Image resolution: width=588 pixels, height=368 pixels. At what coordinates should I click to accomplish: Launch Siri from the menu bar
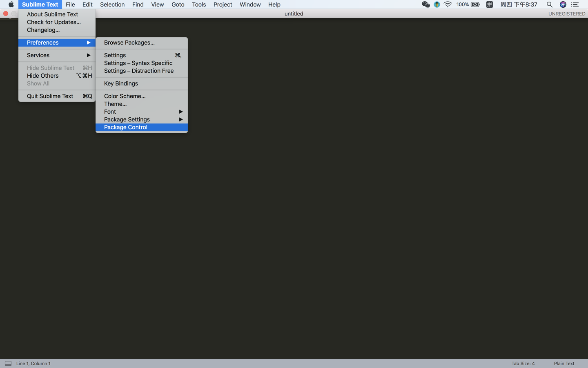[563, 4]
